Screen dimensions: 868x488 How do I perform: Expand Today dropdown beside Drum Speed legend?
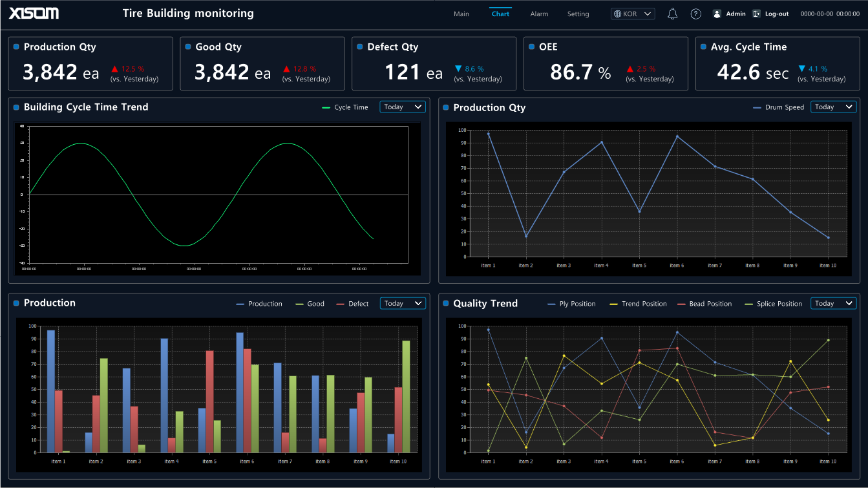pos(833,107)
